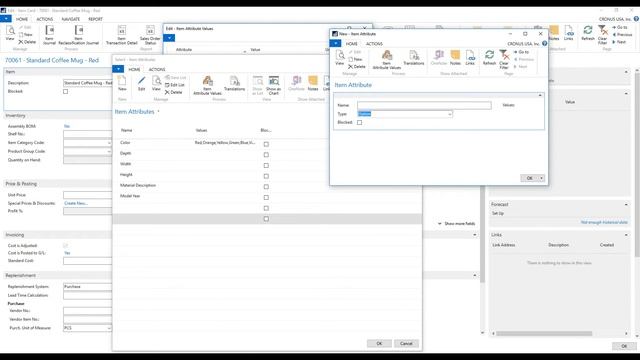
Task: Toggle Blocked checkbox on Item Card
Action: pyautogui.click(x=65, y=91)
